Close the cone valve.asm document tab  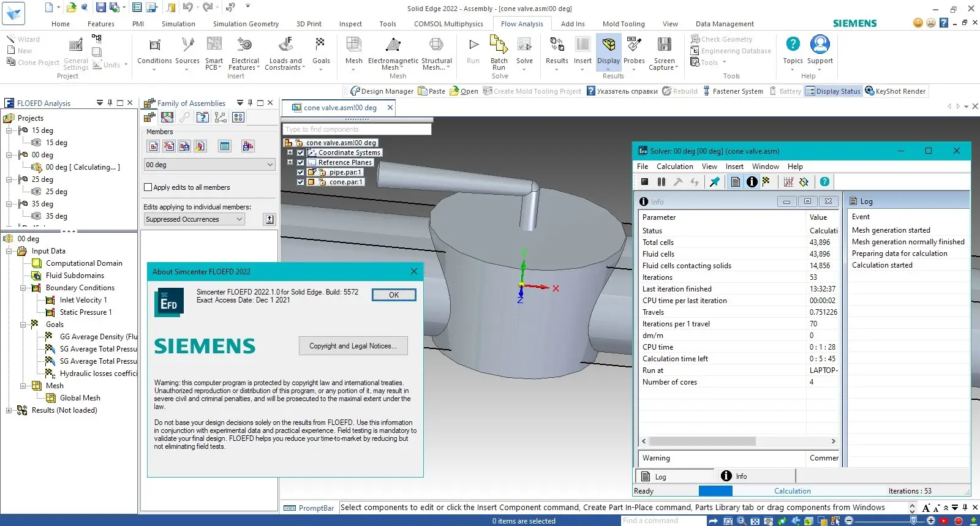390,108
